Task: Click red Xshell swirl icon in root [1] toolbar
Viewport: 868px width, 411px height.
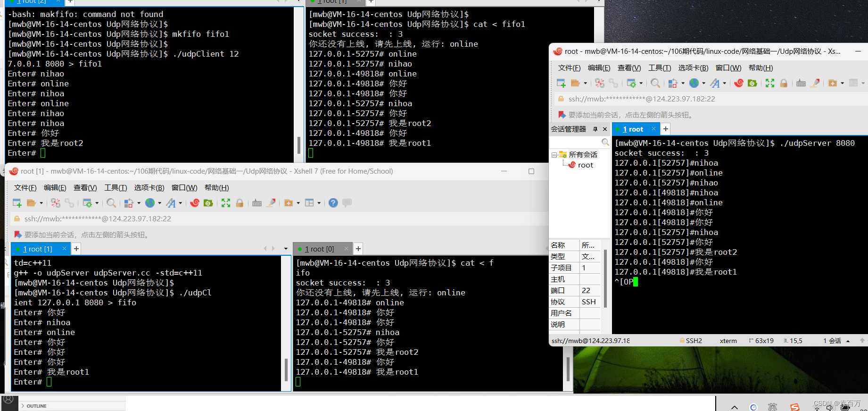Action: pos(195,203)
